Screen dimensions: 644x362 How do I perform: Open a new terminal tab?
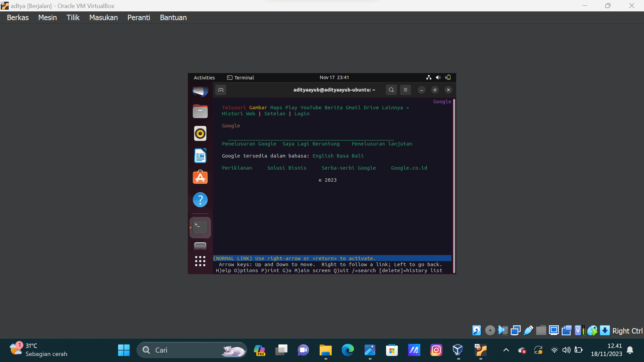pyautogui.click(x=221, y=90)
